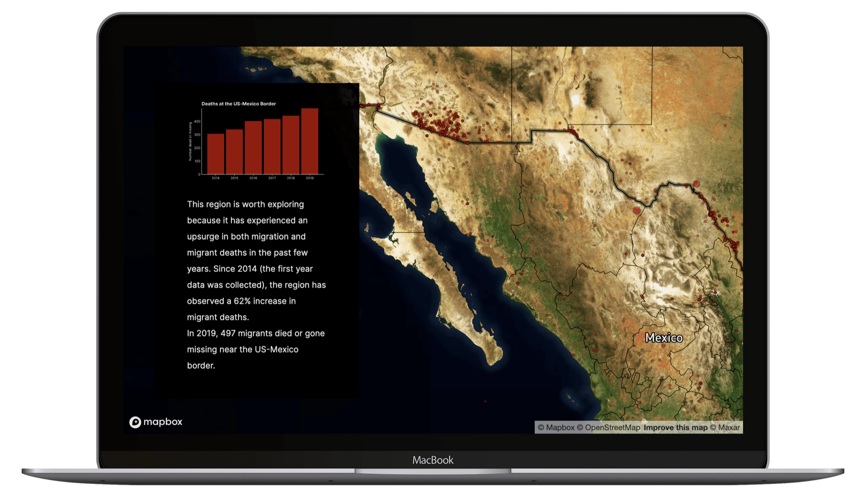Select the 2018 bar in deaths chart

pos(291,145)
